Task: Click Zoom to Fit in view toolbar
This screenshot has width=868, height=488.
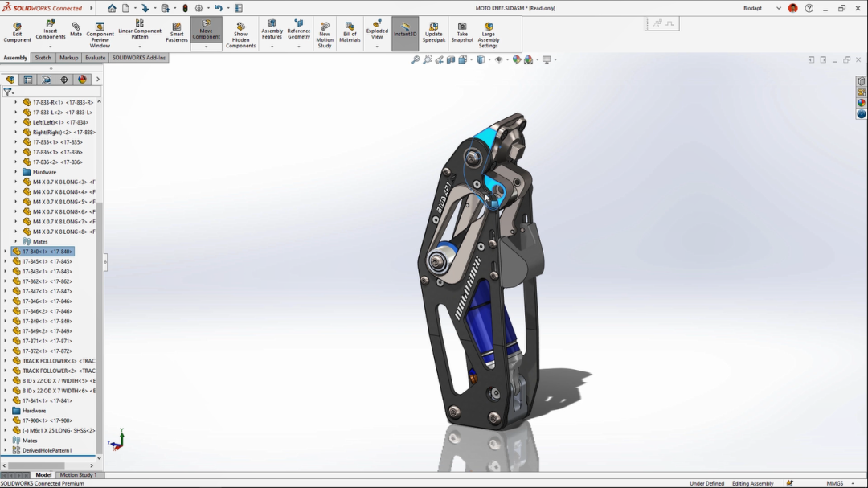Action: click(x=416, y=59)
